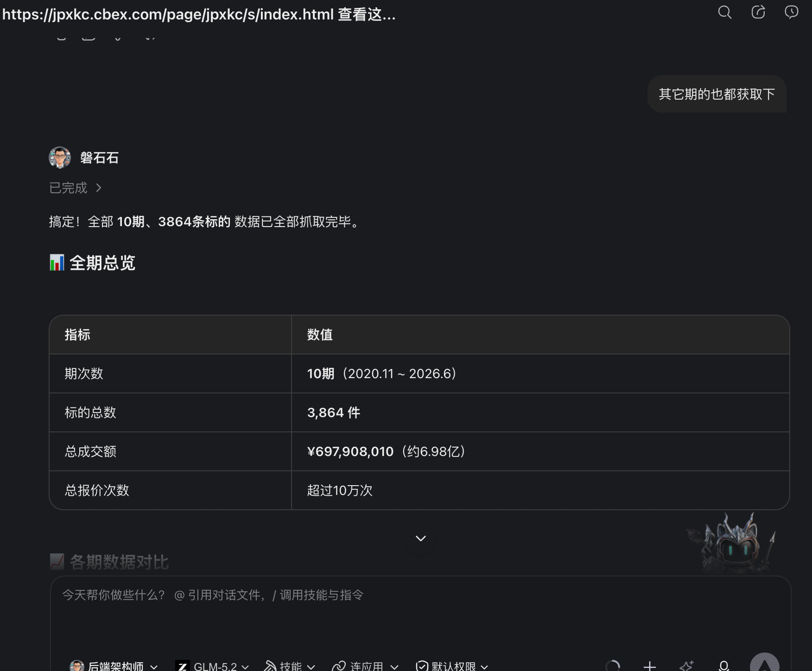Image resolution: width=812 pixels, height=671 pixels.
Task: Click the scroll-to-bottom chevron button
Action: click(420, 538)
